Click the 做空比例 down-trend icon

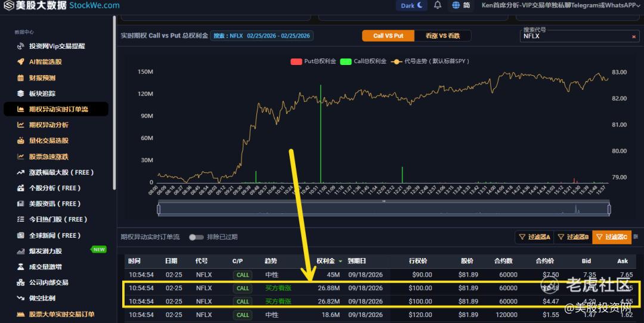click(20, 298)
